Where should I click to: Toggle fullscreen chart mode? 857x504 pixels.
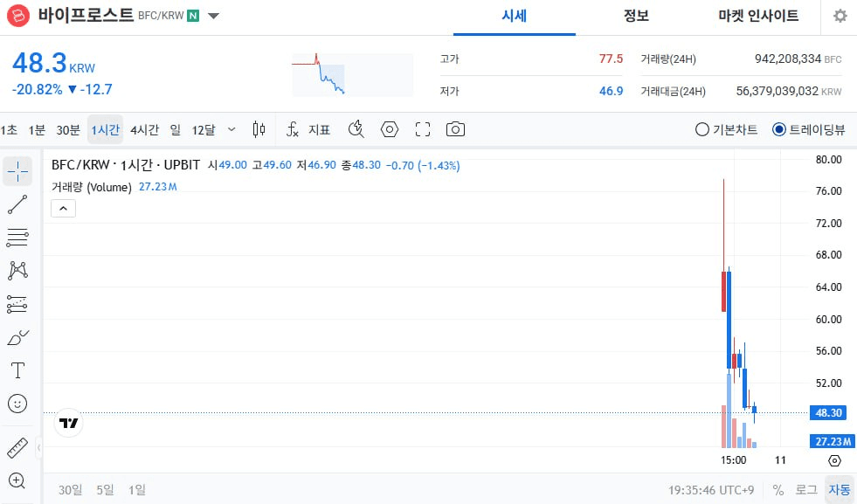click(x=423, y=129)
